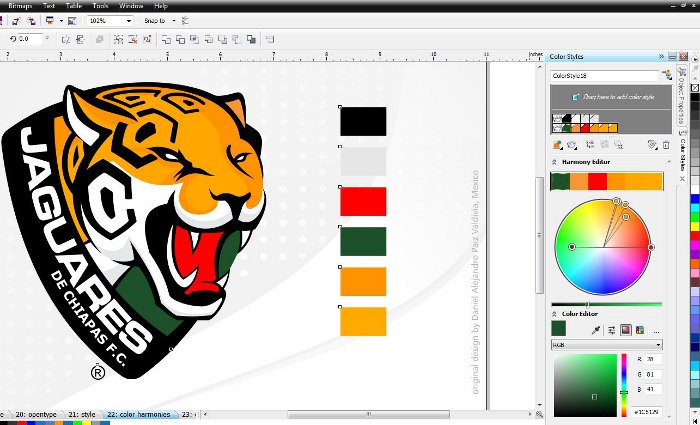Select the red rectangle swatch on the canvas
This screenshot has height=425, width=700.
363,201
